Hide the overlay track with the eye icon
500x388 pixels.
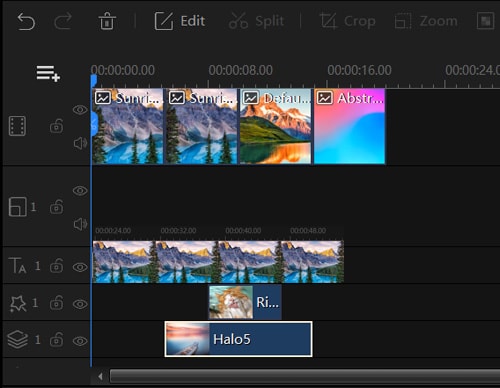tap(80, 341)
